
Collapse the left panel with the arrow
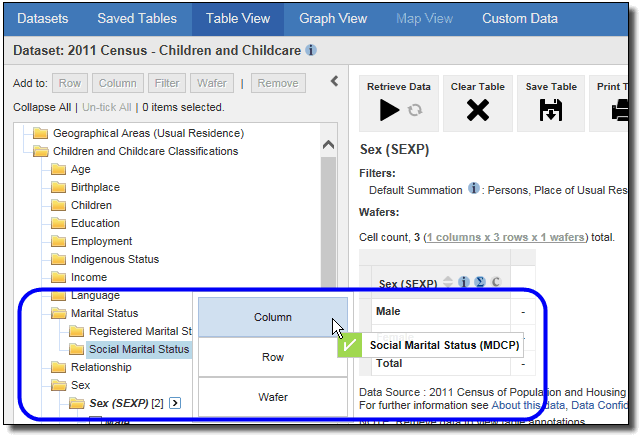click(335, 82)
